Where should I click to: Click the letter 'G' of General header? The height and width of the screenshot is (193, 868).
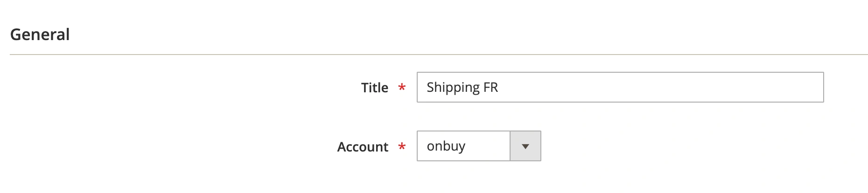click(15, 34)
